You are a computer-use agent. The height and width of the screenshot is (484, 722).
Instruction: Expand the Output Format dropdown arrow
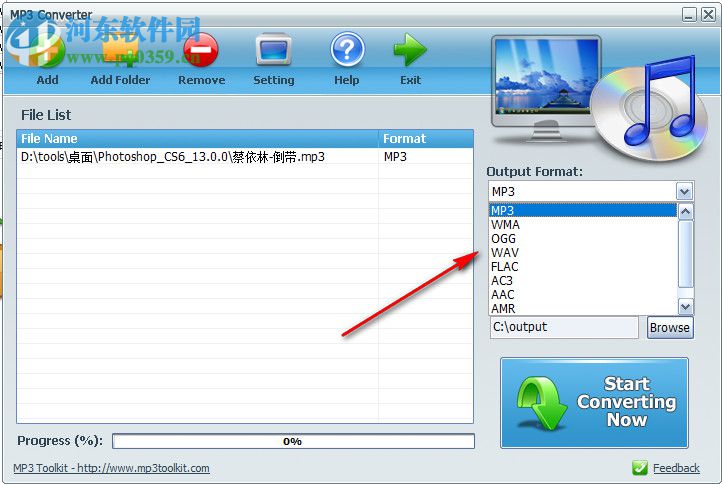coord(684,191)
